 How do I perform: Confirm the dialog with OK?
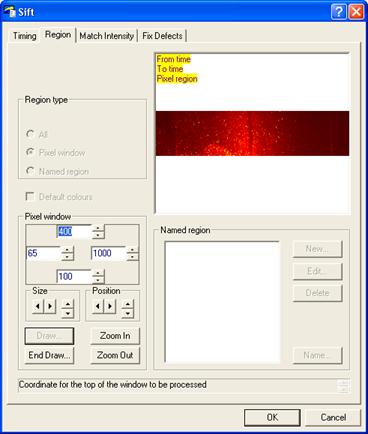pyautogui.click(x=272, y=417)
